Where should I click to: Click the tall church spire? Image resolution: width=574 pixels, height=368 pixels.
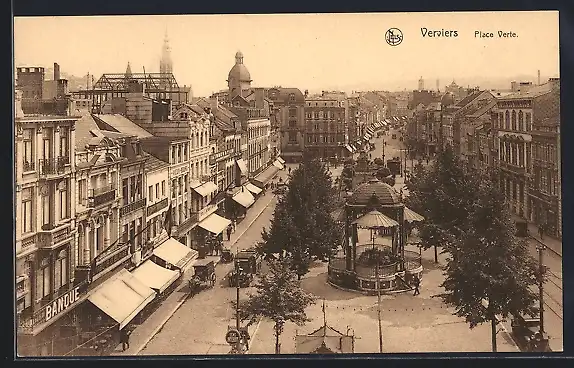pos(166,53)
